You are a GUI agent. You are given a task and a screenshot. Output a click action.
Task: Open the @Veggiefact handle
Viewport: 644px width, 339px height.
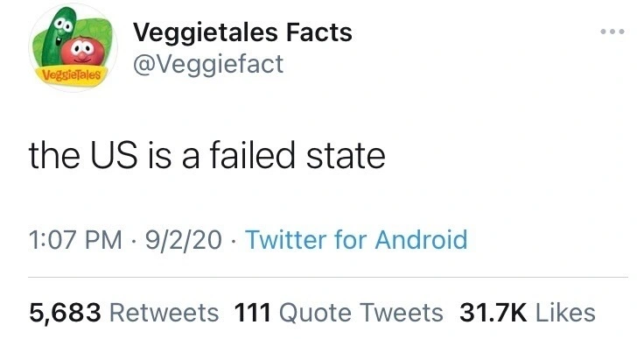[208, 65]
